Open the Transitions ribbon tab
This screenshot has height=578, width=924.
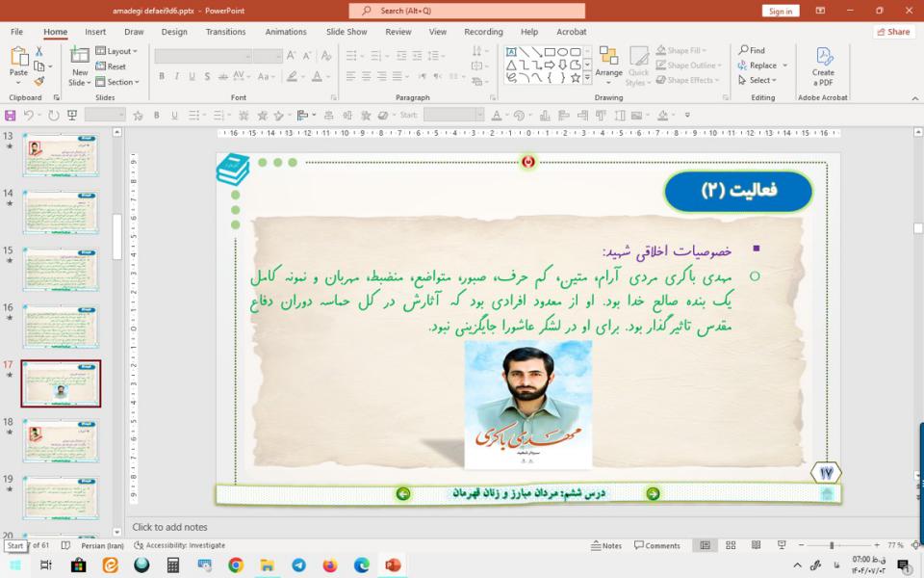[x=225, y=32]
